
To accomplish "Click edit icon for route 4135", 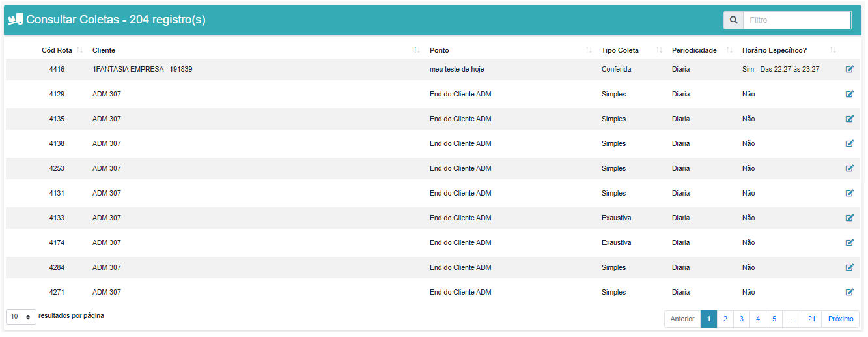I will (849, 119).
